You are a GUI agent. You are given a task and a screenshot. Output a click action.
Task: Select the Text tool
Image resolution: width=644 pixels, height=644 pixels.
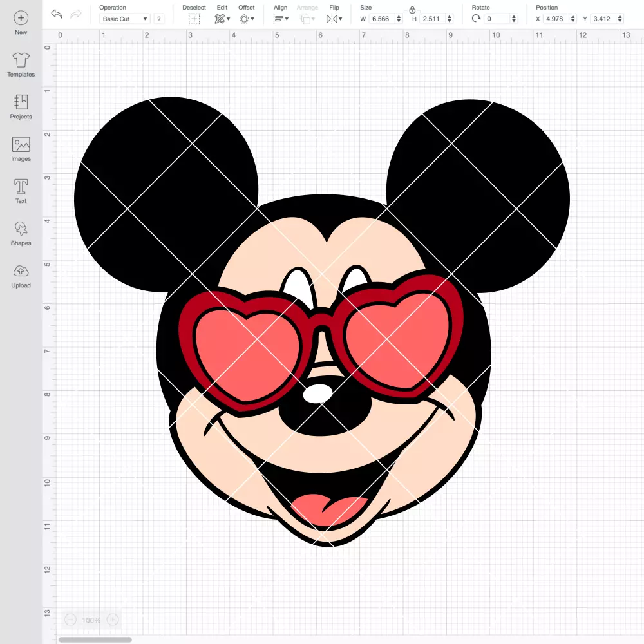pyautogui.click(x=21, y=191)
